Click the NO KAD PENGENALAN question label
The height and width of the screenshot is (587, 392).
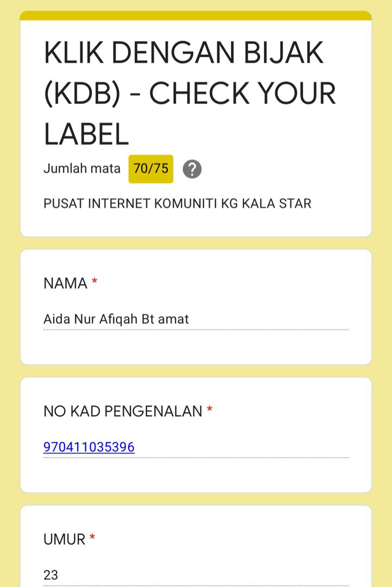tap(123, 411)
